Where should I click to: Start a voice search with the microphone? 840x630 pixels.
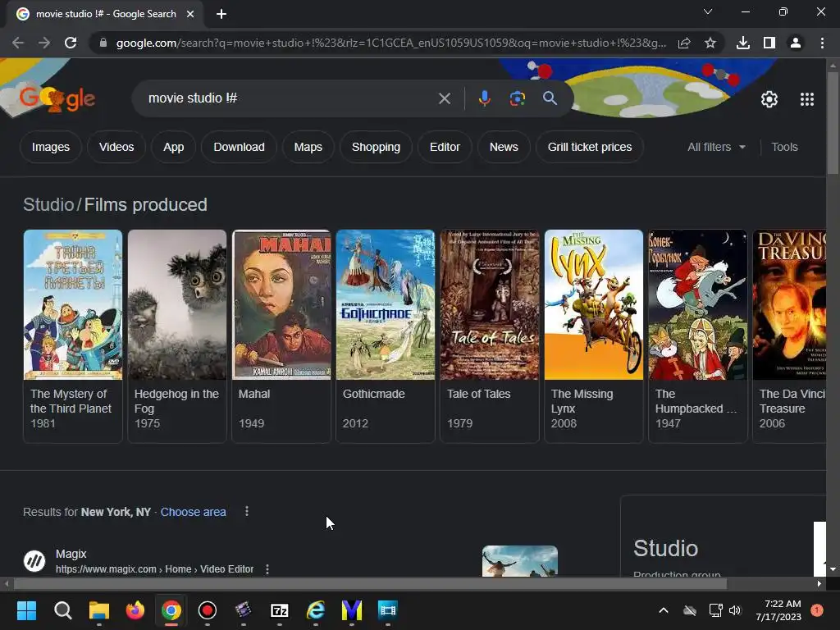point(484,98)
